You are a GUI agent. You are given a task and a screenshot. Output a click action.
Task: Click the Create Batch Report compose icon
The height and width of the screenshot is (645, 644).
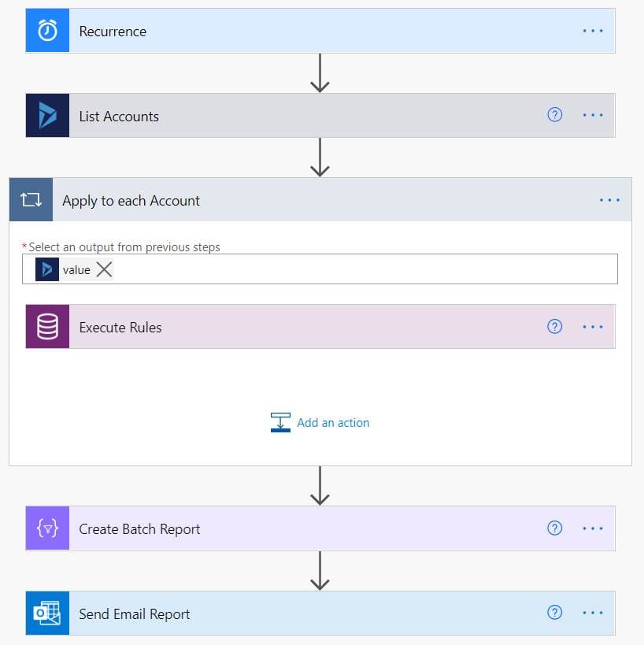coord(47,528)
